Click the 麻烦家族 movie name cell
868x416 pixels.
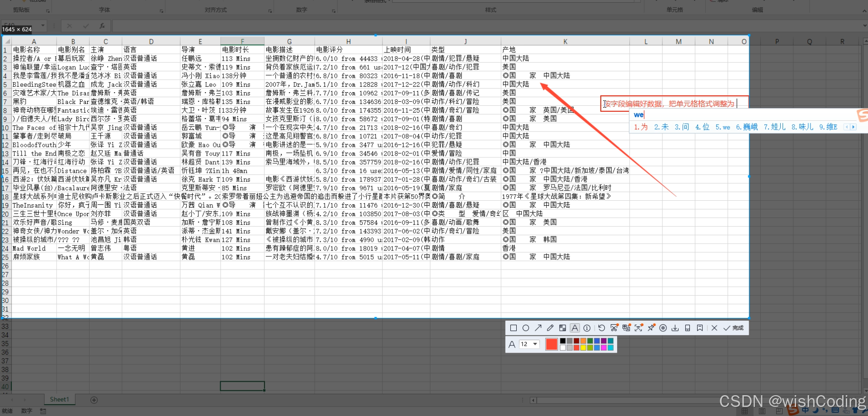tap(34, 257)
